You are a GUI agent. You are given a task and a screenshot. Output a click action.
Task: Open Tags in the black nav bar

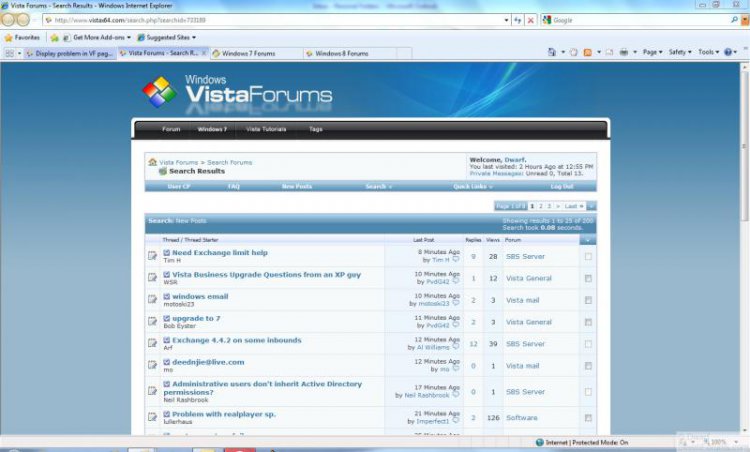(315, 129)
